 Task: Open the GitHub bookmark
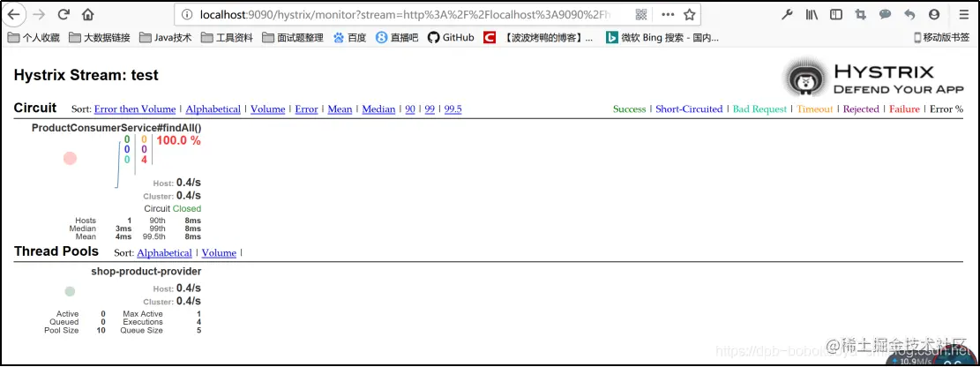(451, 38)
